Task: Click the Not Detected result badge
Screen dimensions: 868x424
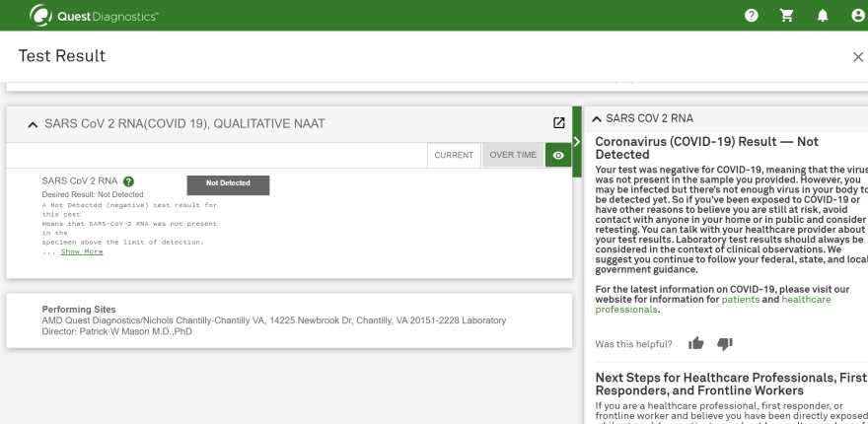Action: tap(228, 184)
